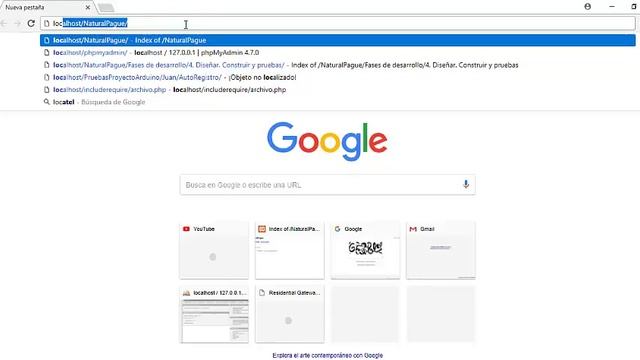
Task: Click the browser reload button
Action: coord(31,23)
